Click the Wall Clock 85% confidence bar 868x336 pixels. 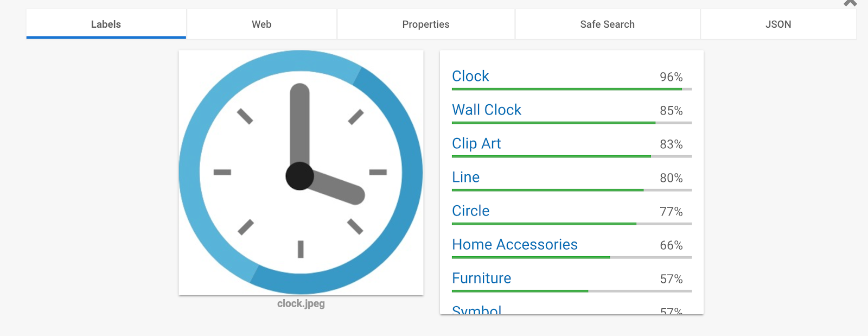[572, 123]
